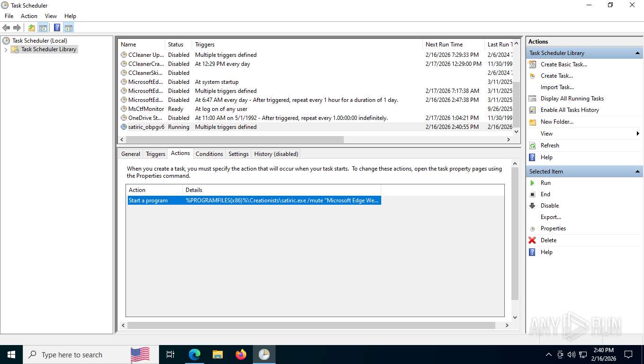Select the CCleanerSki... task row
Image resolution: width=644 pixels, height=364 pixels.
[x=316, y=73]
